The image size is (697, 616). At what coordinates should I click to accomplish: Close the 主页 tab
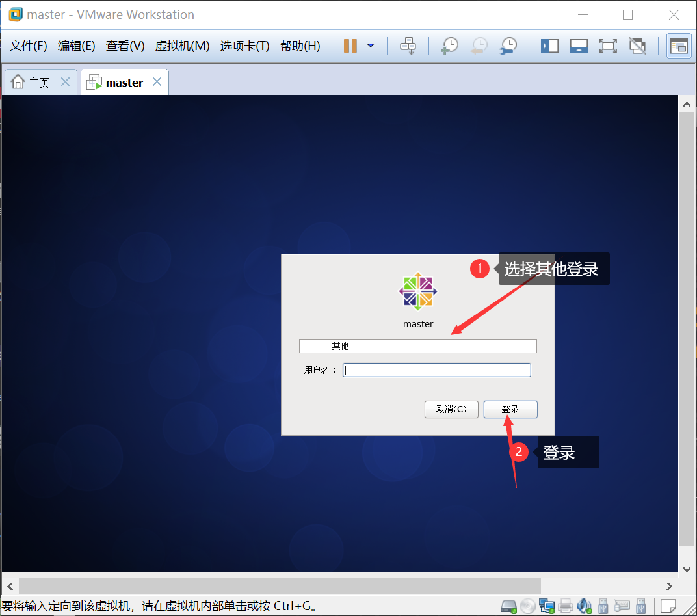[x=65, y=82]
